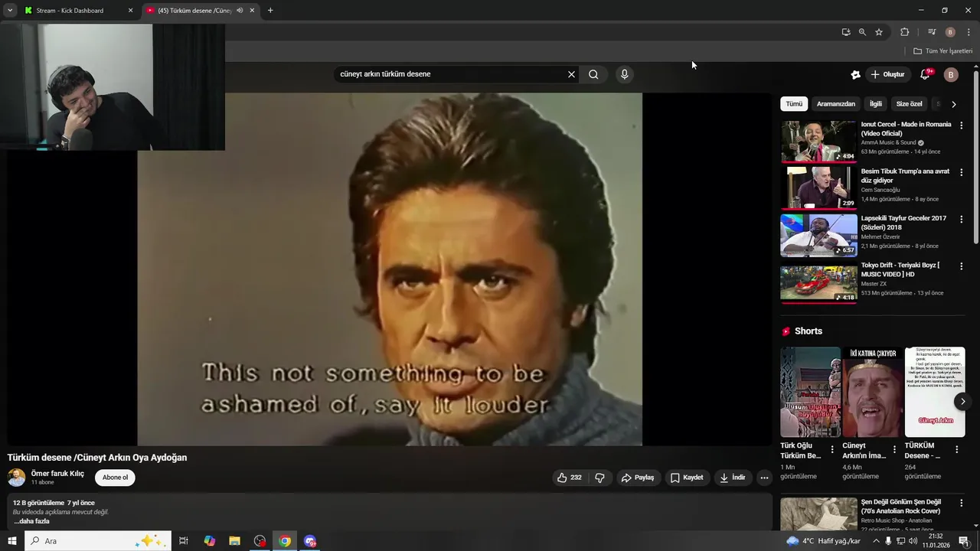Open system tray hidden icons chevron

tap(876, 541)
